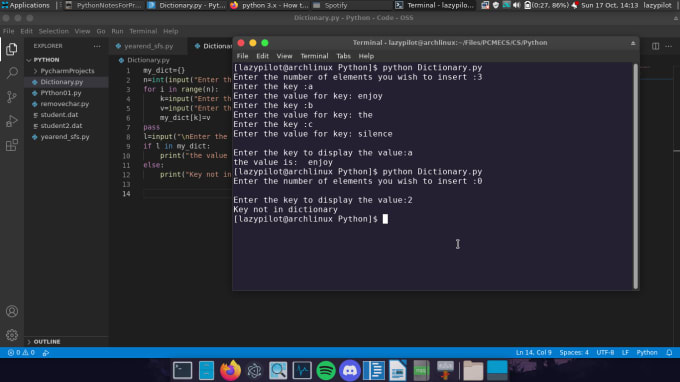Switch to PythonNotesForPr... taskbar window

[104, 5]
